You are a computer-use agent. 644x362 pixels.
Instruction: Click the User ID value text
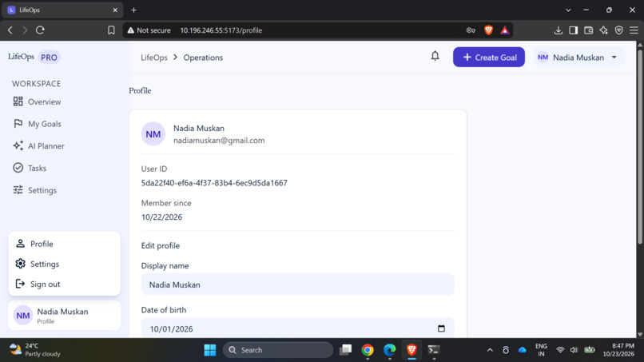tap(214, 183)
